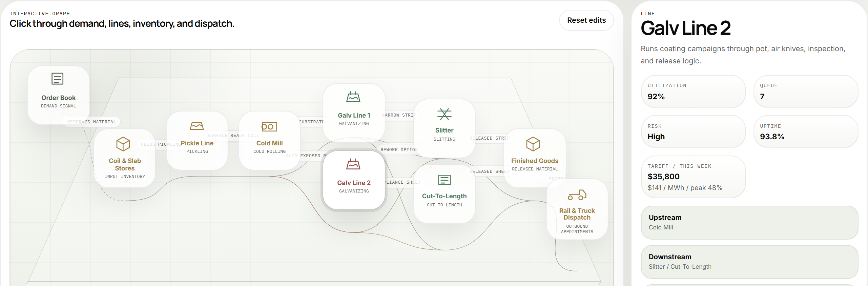
Task: Click the Queue 7 metric card
Action: click(x=806, y=91)
